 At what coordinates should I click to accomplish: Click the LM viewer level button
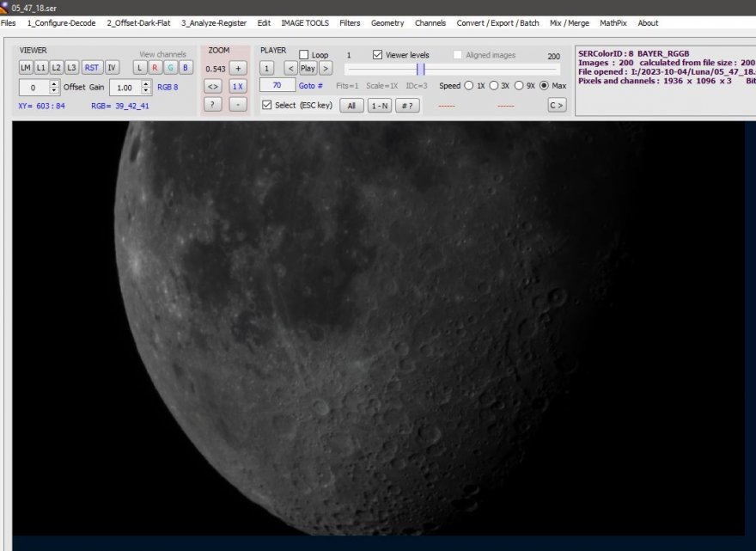click(26, 68)
